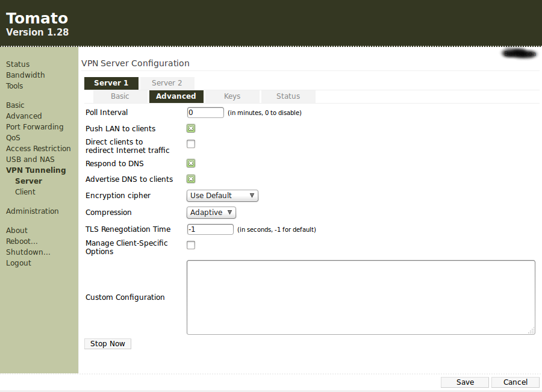Grab the Custom Configuration resize handle
Viewport: 542px width, 392px height.
pyautogui.click(x=531, y=331)
